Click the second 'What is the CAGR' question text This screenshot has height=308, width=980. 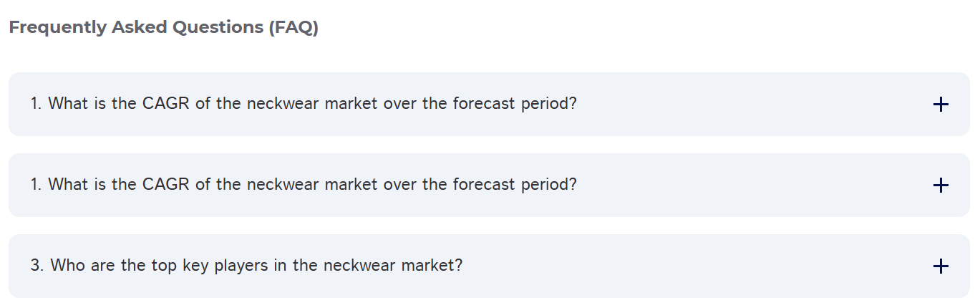click(x=303, y=185)
